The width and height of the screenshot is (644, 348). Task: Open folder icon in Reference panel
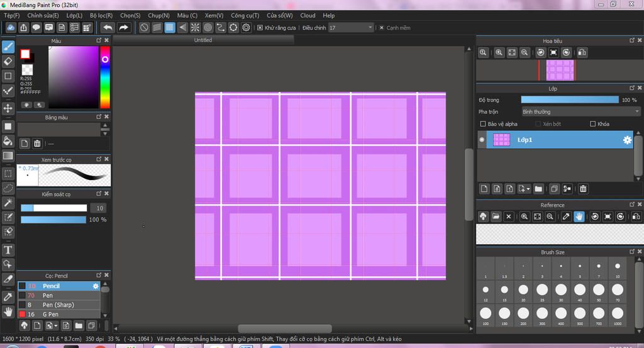[x=496, y=216]
